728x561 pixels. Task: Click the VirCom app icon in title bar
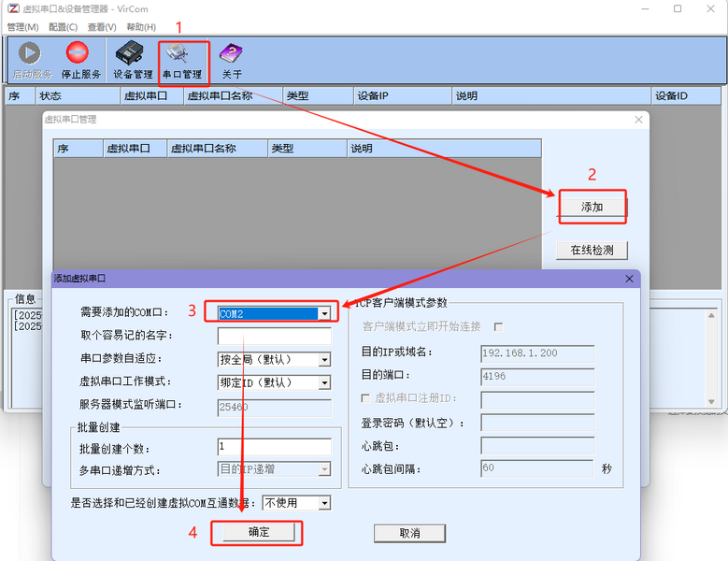coord(14,8)
